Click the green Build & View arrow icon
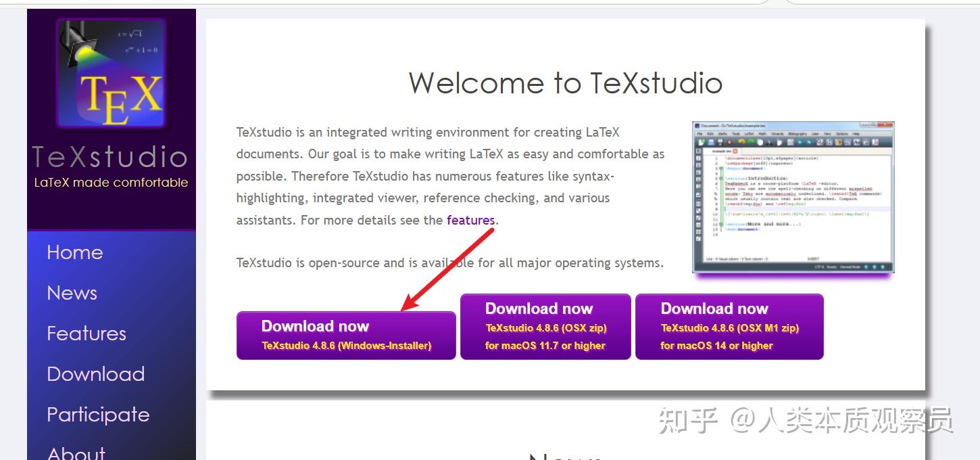This screenshot has height=460, width=980. pos(800,142)
